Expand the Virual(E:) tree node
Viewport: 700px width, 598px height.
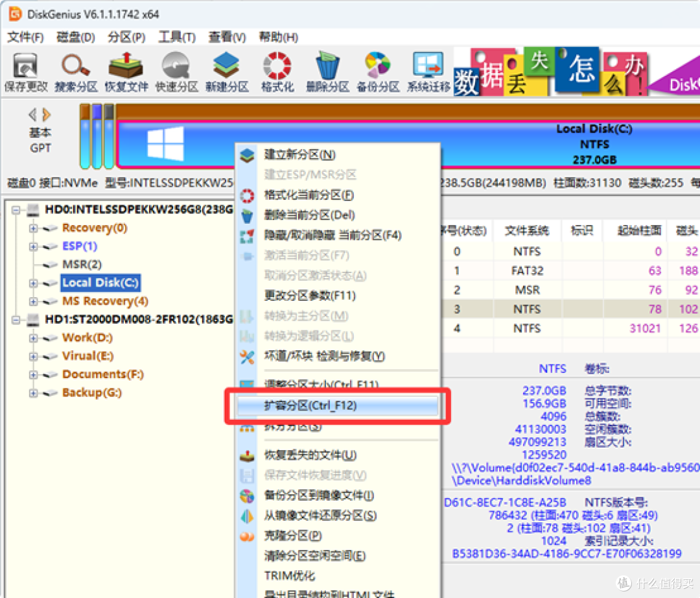pos(34,356)
